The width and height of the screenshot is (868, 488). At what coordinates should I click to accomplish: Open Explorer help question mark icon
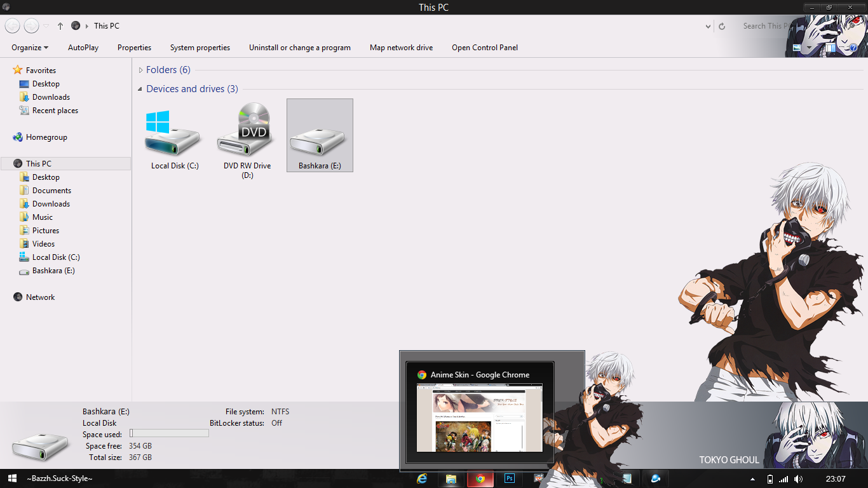(853, 48)
